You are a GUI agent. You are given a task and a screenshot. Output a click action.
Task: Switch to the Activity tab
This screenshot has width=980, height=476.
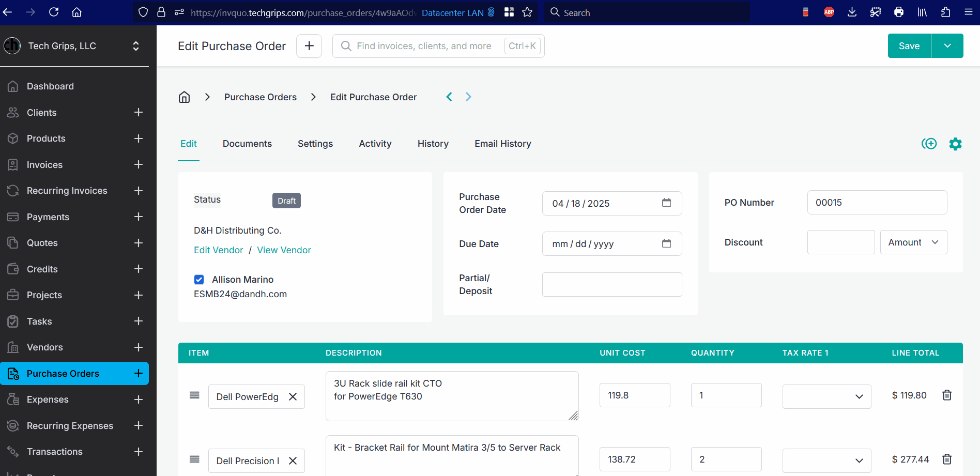pos(375,144)
